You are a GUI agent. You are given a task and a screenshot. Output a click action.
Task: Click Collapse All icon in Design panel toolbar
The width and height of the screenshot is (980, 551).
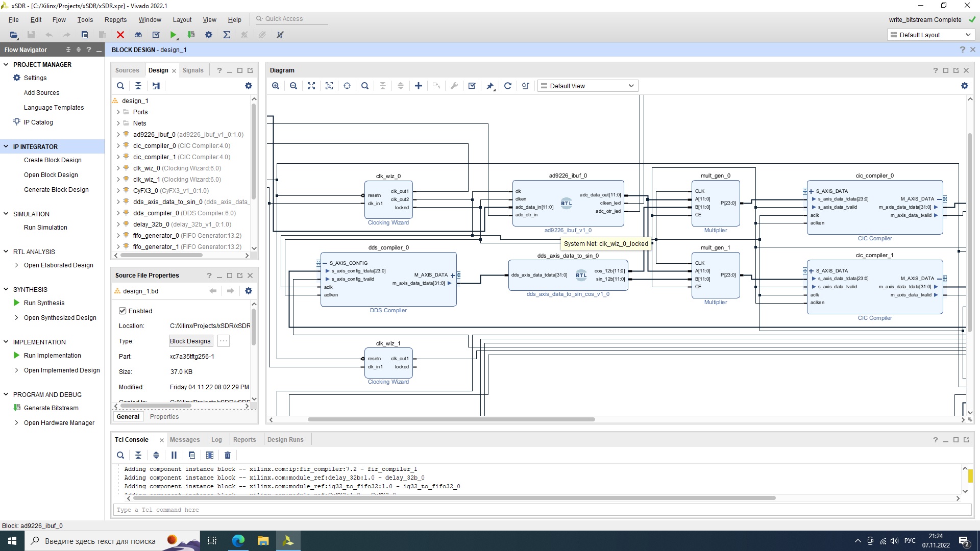click(138, 86)
